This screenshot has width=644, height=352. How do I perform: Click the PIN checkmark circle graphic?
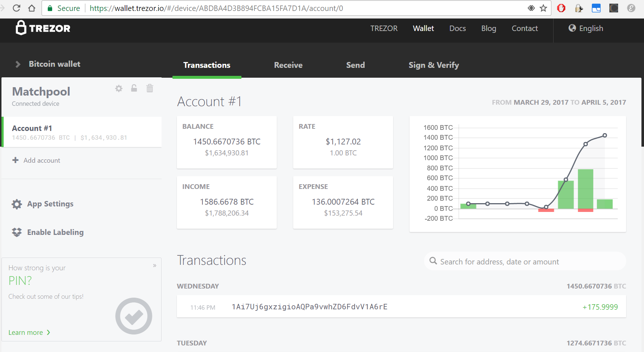[x=134, y=316]
